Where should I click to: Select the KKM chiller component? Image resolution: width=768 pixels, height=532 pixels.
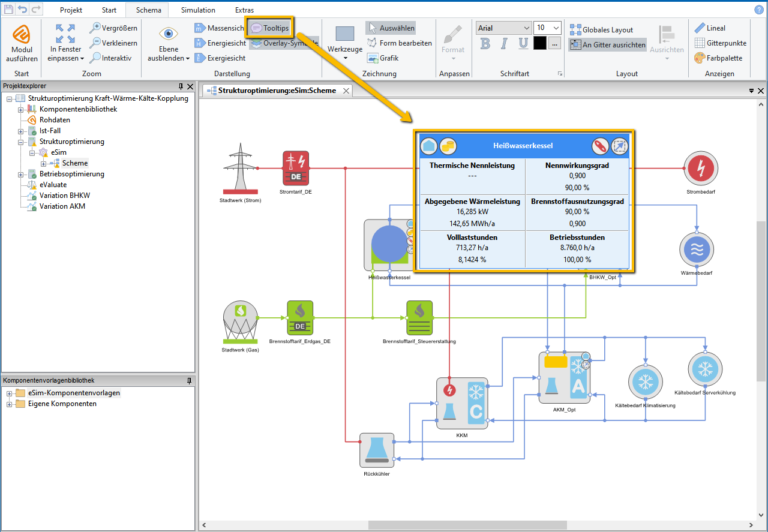461,404
